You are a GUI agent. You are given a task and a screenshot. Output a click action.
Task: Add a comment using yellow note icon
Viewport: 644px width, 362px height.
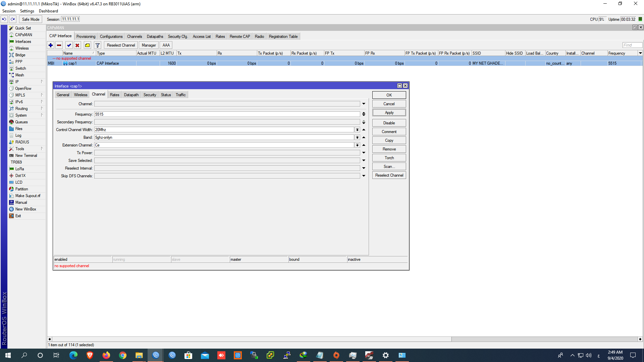pos(87,45)
